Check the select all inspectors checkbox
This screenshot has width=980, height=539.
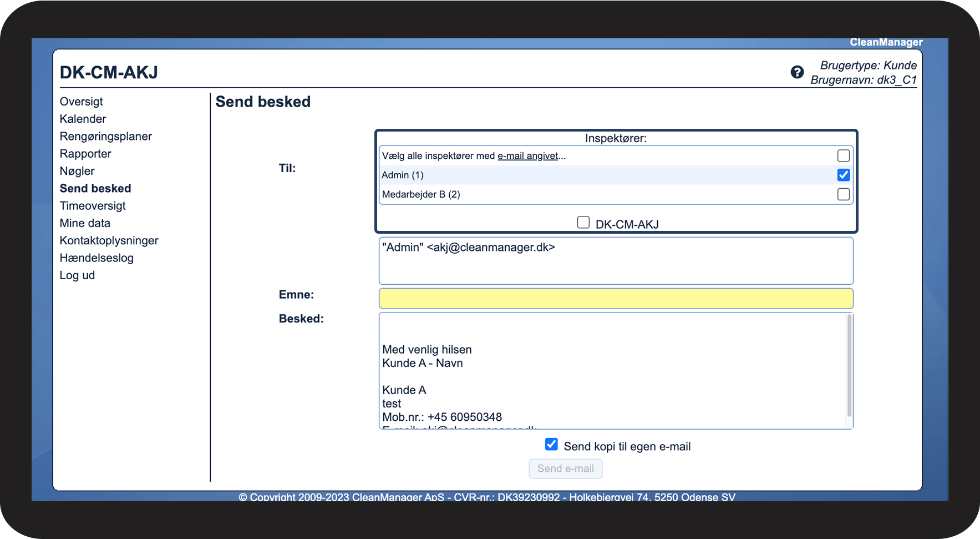click(843, 156)
